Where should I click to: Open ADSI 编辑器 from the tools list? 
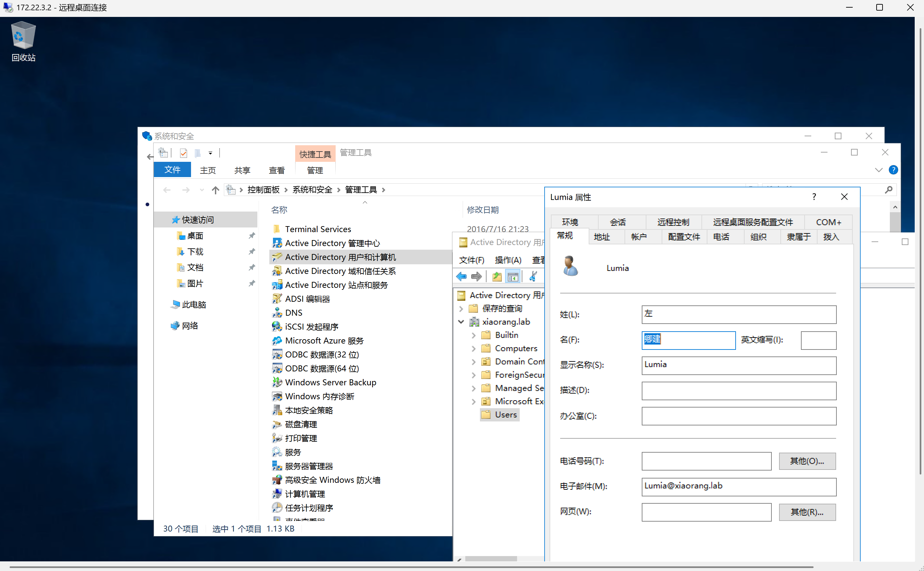click(307, 299)
